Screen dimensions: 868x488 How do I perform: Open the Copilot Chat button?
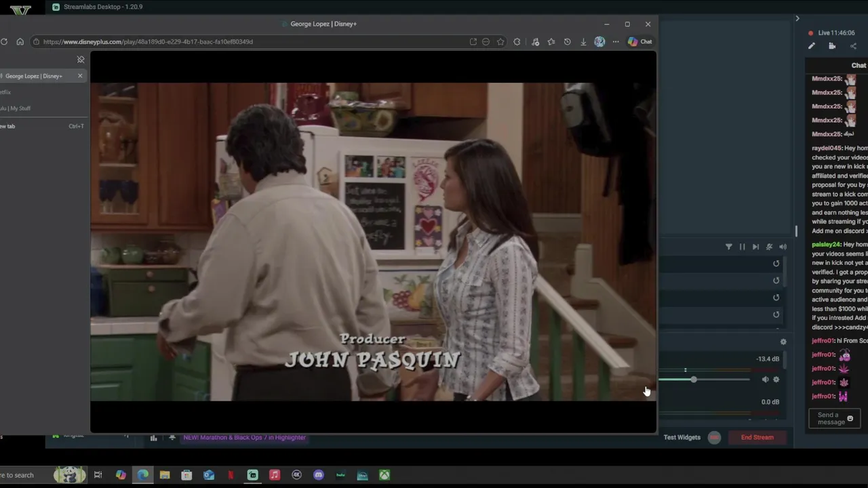coord(640,42)
